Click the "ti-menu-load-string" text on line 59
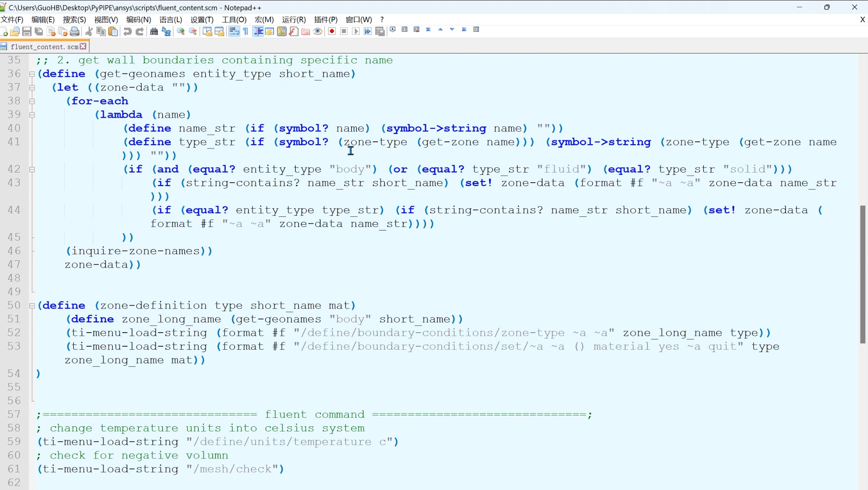Viewport: 868px width, 490px height. (110, 442)
